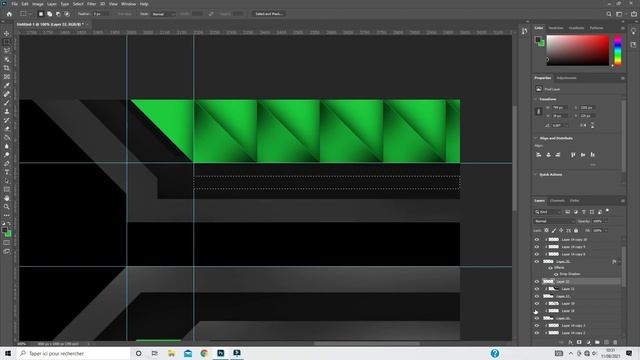Click flip horizontal in Transform section
The height and width of the screenshot is (360, 640).
(584, 126)
